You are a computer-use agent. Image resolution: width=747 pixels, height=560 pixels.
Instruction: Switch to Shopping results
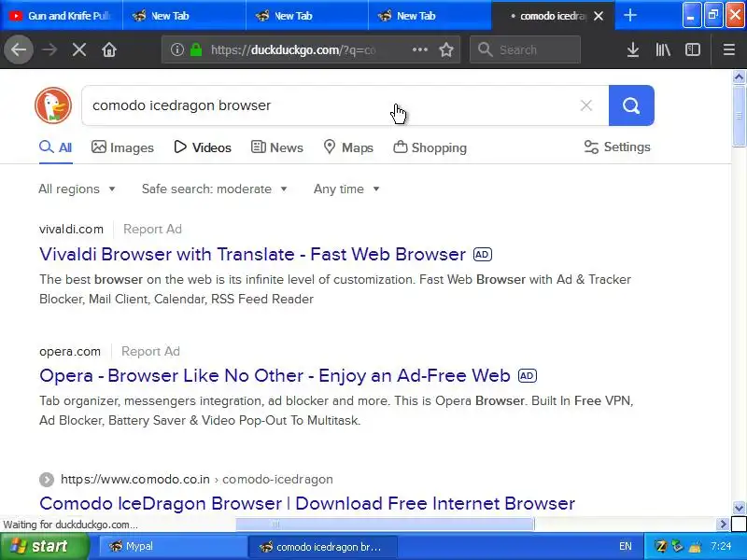pos(430,147)
